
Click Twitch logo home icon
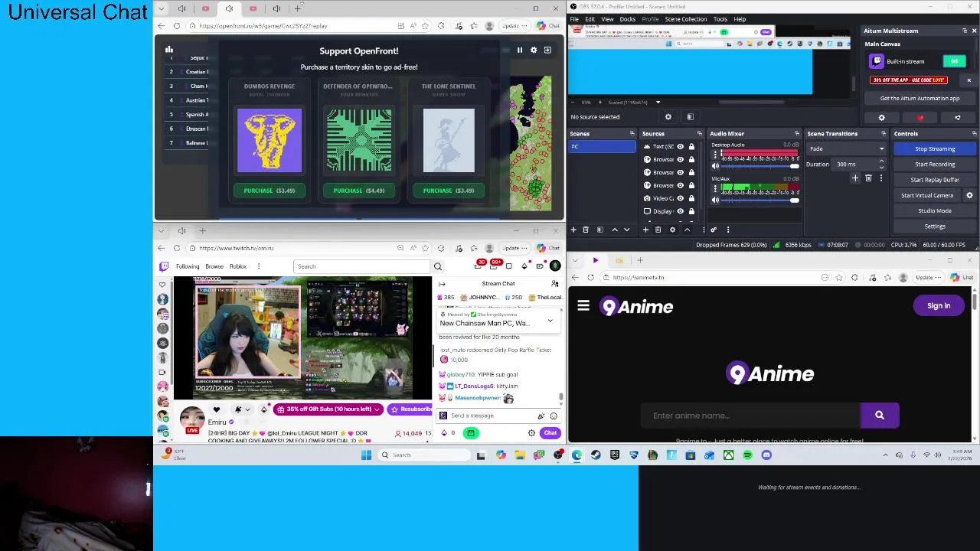[163, 266]
